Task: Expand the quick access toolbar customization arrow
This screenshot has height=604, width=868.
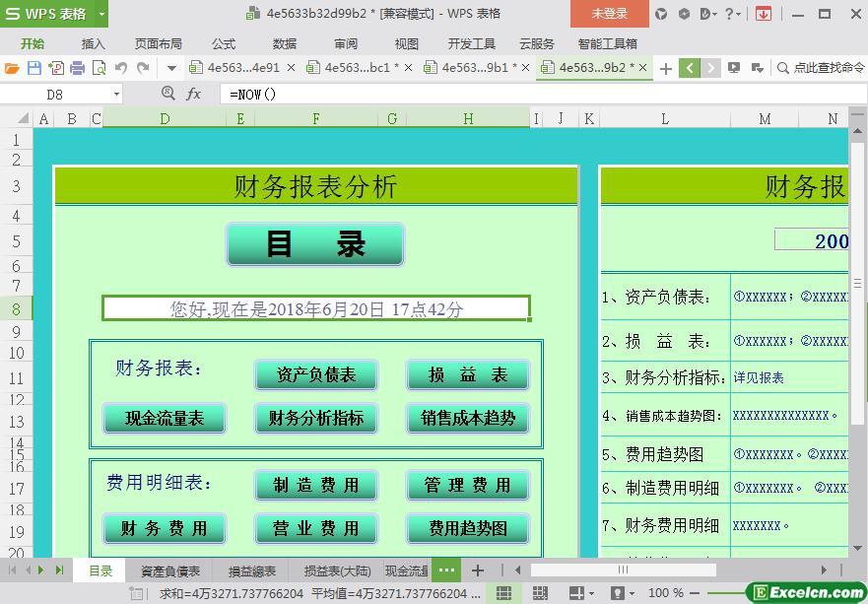Action: click(x=171, y=68)
